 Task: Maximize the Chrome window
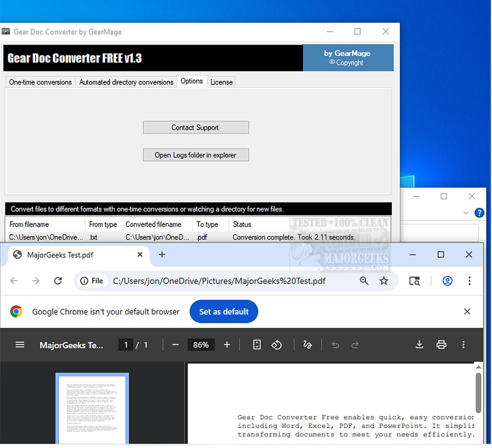pos(441,255)
